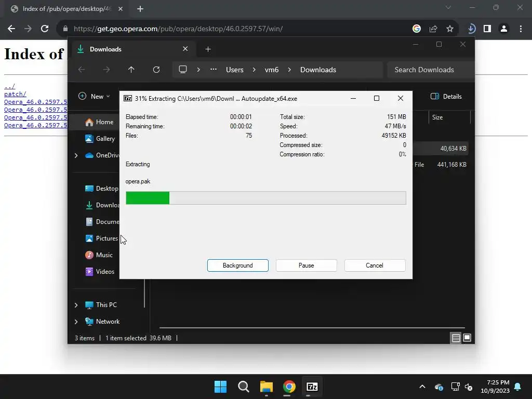Image resolution: width=532 pixels, height=399 pixels.
Task: Open Desktop in Explorer sidebar
Action: (x=101, y=188)
